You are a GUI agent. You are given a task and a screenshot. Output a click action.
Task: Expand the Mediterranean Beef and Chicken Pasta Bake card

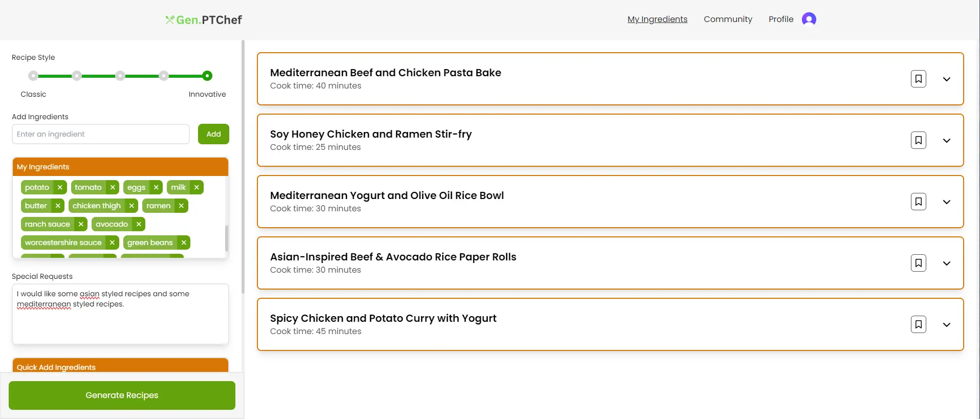[946, 79]
